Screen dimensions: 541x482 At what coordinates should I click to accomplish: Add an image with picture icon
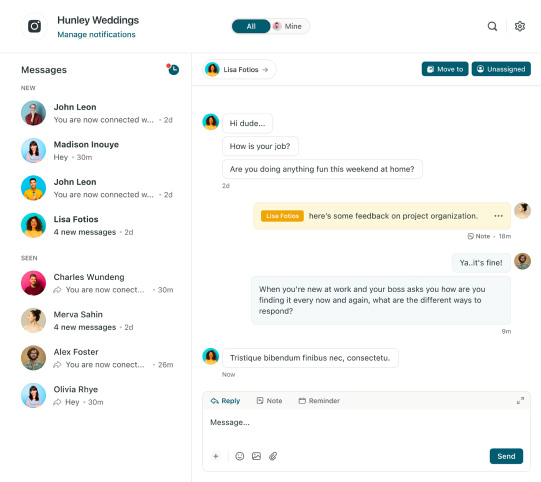coord(256,456)
